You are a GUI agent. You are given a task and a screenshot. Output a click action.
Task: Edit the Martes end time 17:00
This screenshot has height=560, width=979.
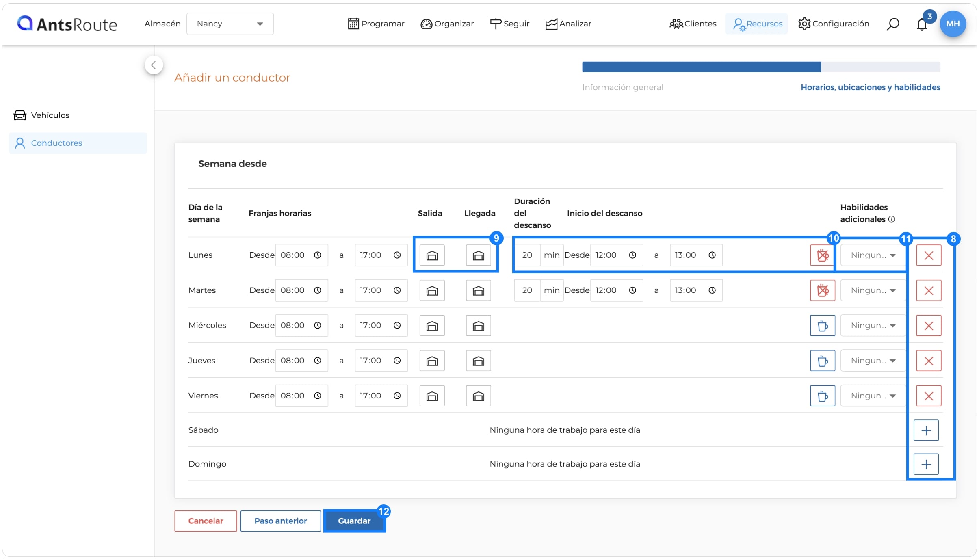381,290
